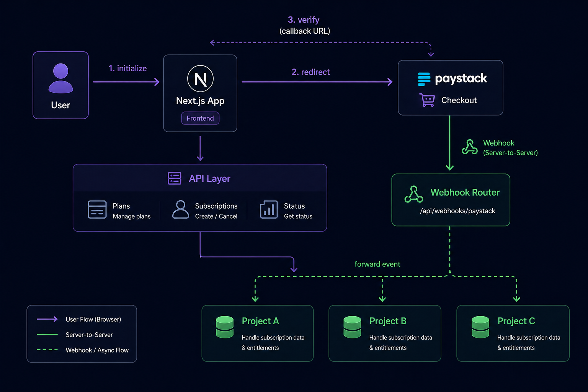Click the /api/webhooks/paystack path

click(x=457, y=211)
